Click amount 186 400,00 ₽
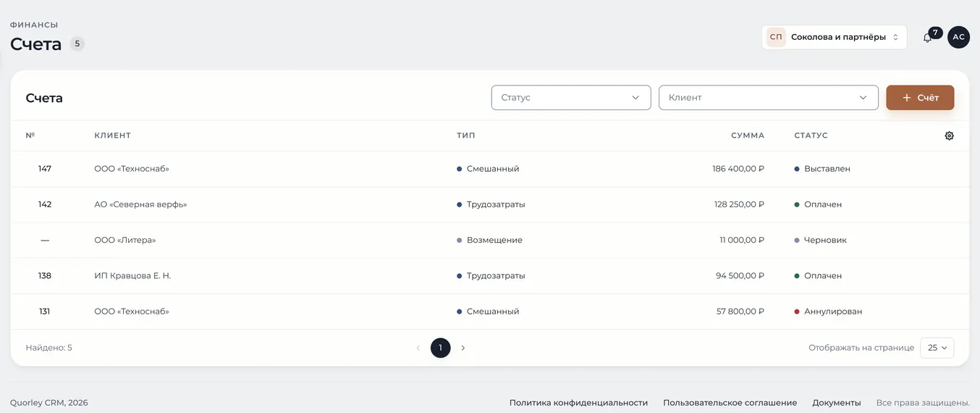 tap(738, 169)
